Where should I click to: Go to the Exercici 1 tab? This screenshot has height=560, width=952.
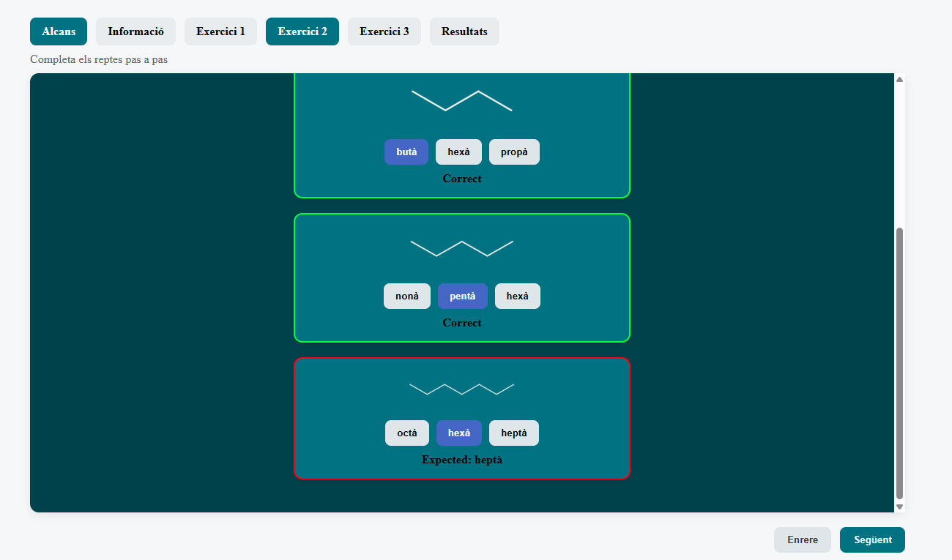point(220,31)
